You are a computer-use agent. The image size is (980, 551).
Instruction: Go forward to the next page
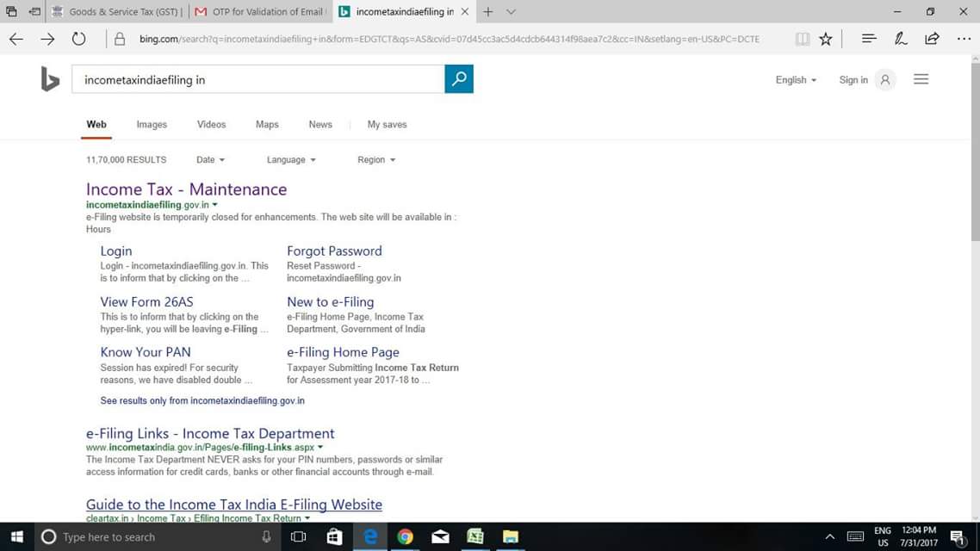(x=47, y=39)
